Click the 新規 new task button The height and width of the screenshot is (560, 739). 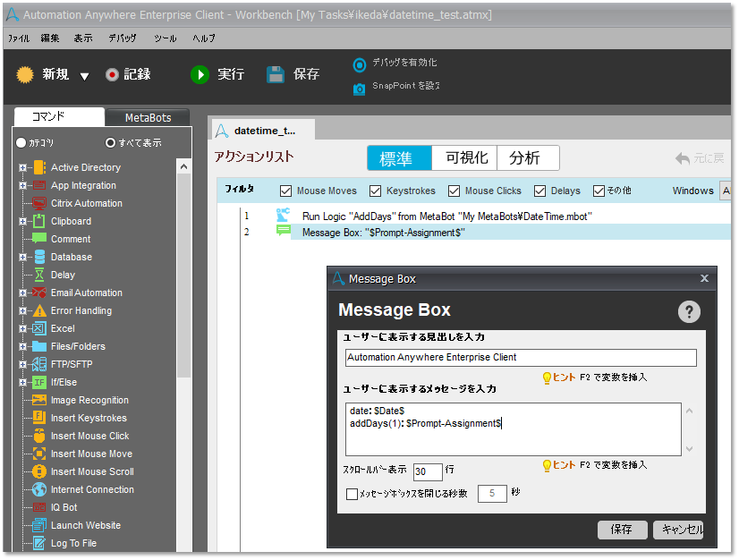[x=42, y=74]
